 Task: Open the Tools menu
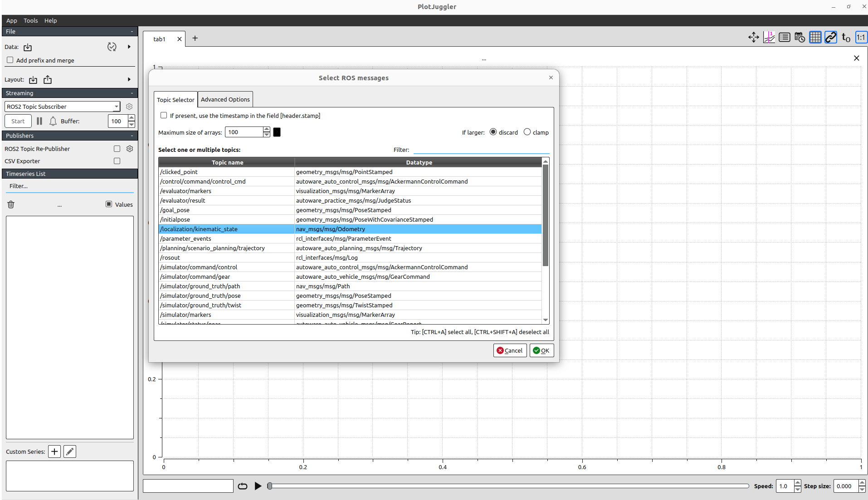pos(30,20)
